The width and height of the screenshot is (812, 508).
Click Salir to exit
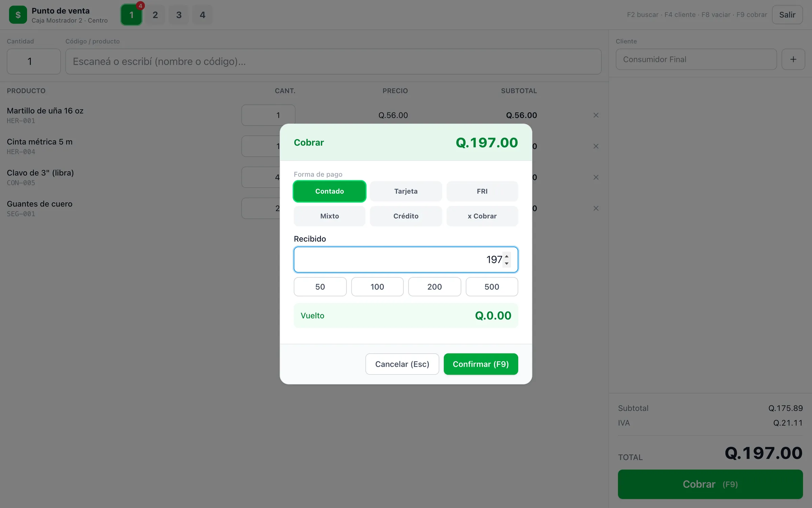click(787, 15)
